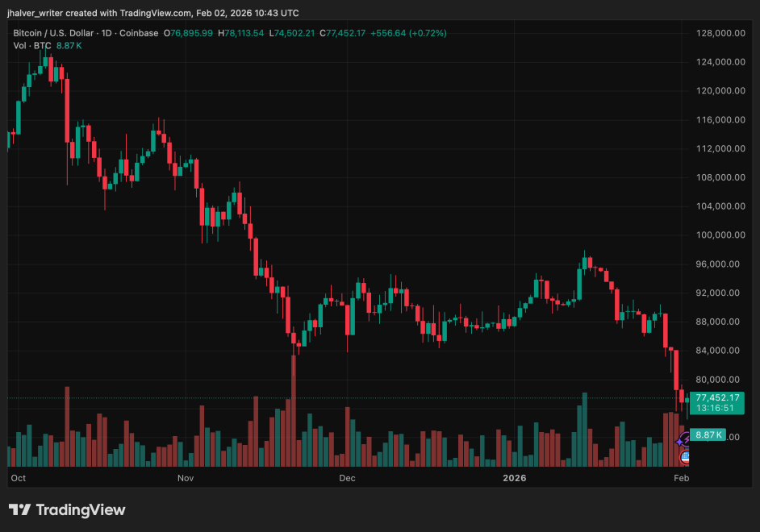The width and height of the screenshot is (760, 532).
Task: Click the countdown timer 13:16:51 under price
Action: click(715, 409)
